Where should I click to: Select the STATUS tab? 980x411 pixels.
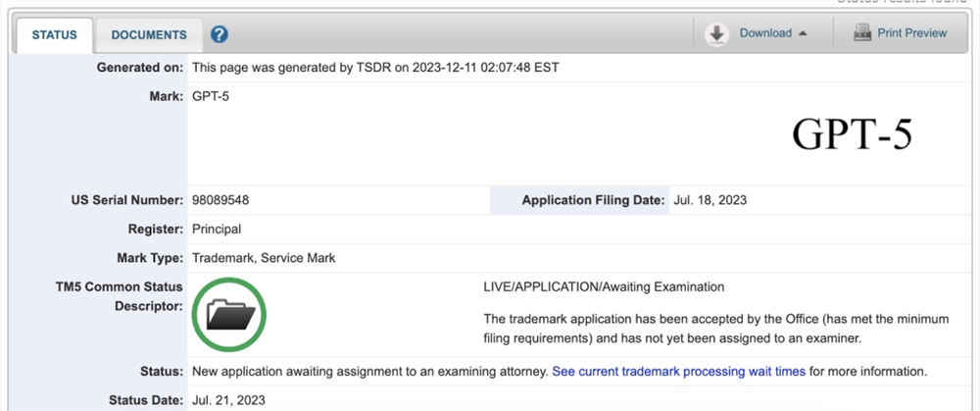(x=54, y=35)
